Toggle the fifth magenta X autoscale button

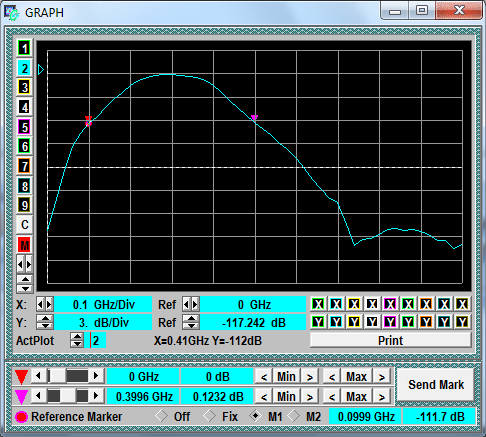coord(390,304)
